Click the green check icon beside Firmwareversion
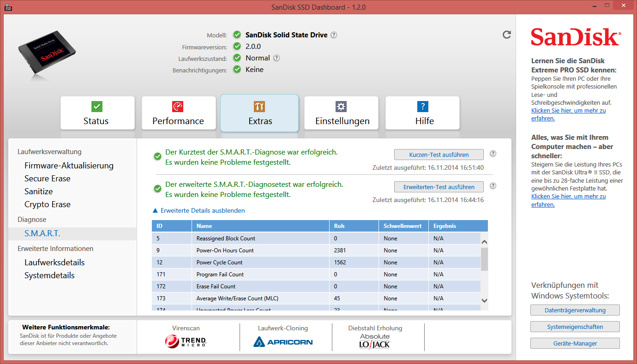The height and width of the screenshot is (364, 637). 237,46
